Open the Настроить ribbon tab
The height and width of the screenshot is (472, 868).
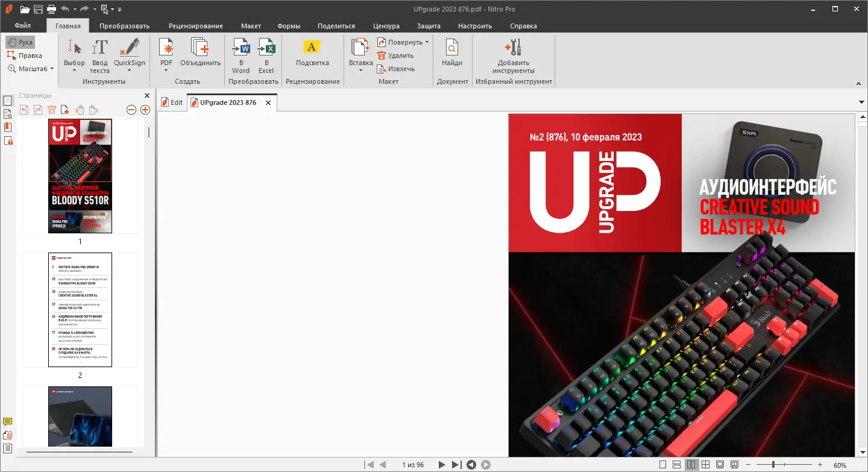[475, 26]
